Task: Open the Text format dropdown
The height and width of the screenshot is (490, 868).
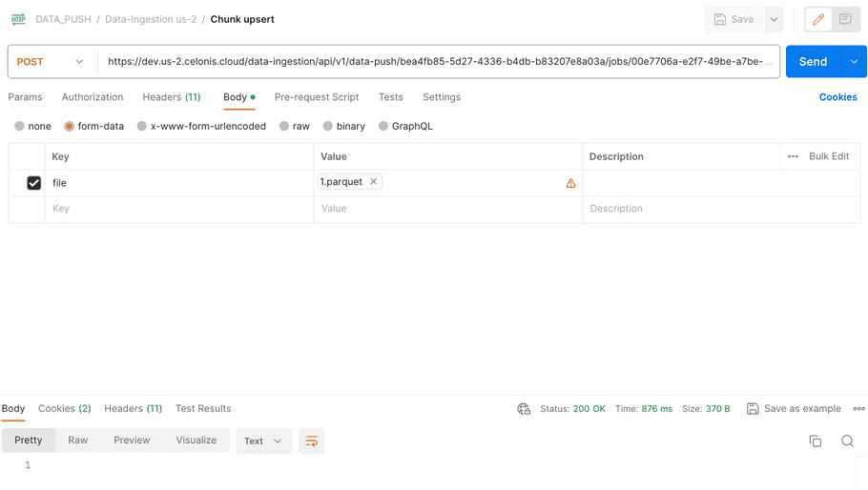Action: 263,440
